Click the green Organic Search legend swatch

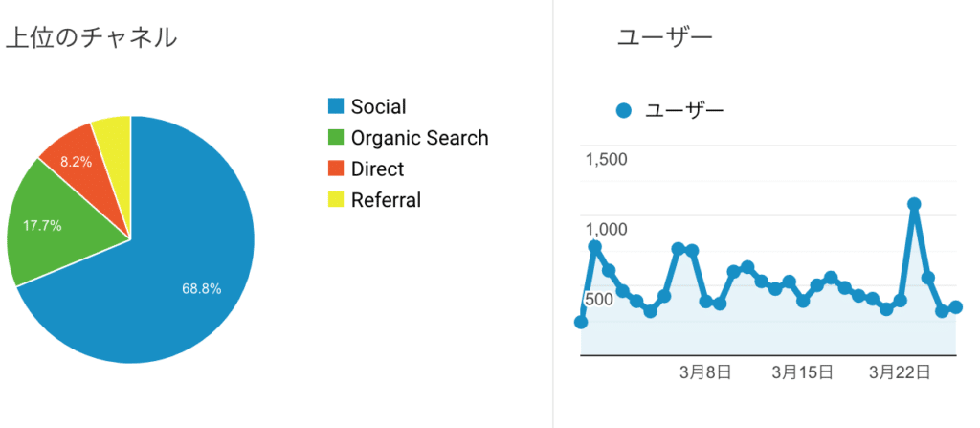coord(336,138)
